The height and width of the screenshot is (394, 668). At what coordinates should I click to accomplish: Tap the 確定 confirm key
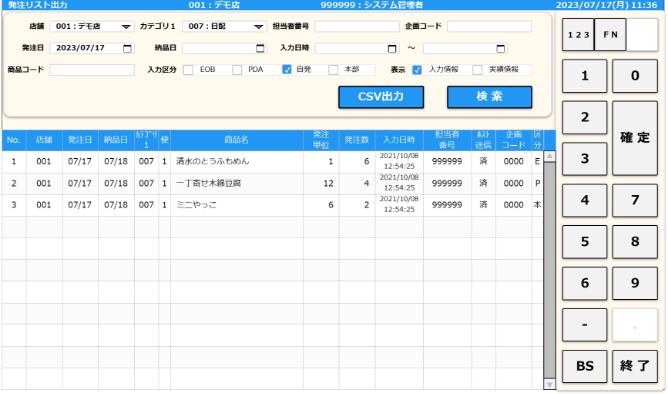pos(635,138)
